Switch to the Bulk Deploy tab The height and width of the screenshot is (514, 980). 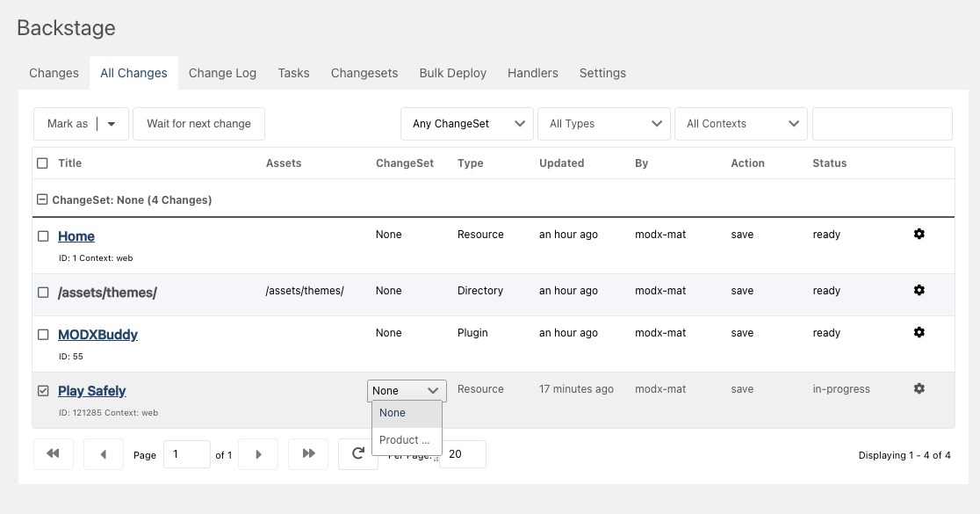point(452,73)
